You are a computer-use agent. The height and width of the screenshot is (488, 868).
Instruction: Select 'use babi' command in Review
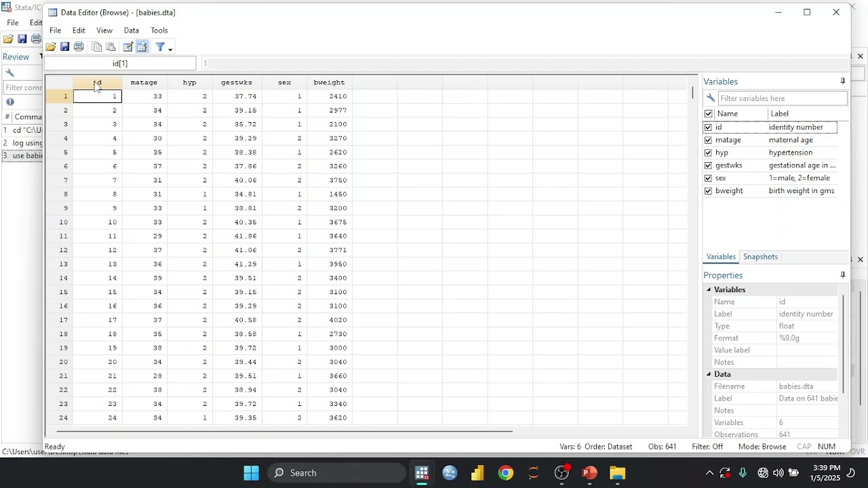pyautogui.click(x=22, y=156)
